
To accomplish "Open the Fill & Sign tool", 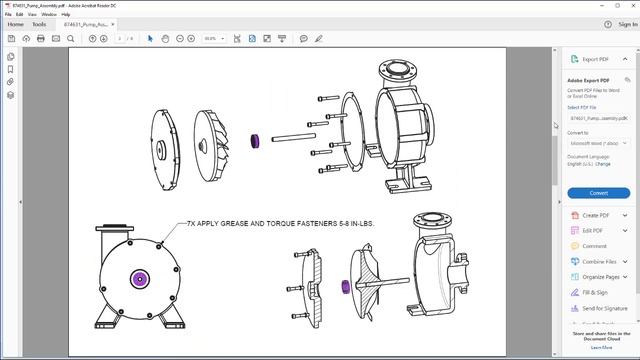I will point(595,293).
